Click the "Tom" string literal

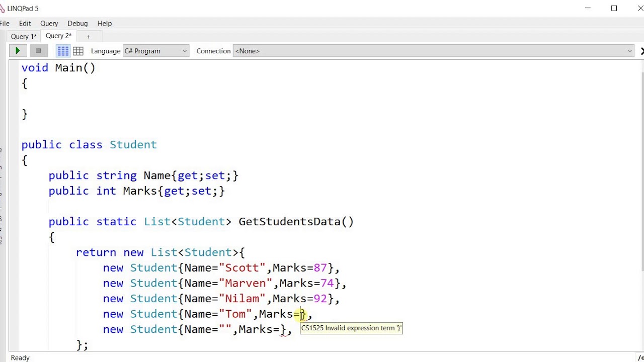[235, 314]
